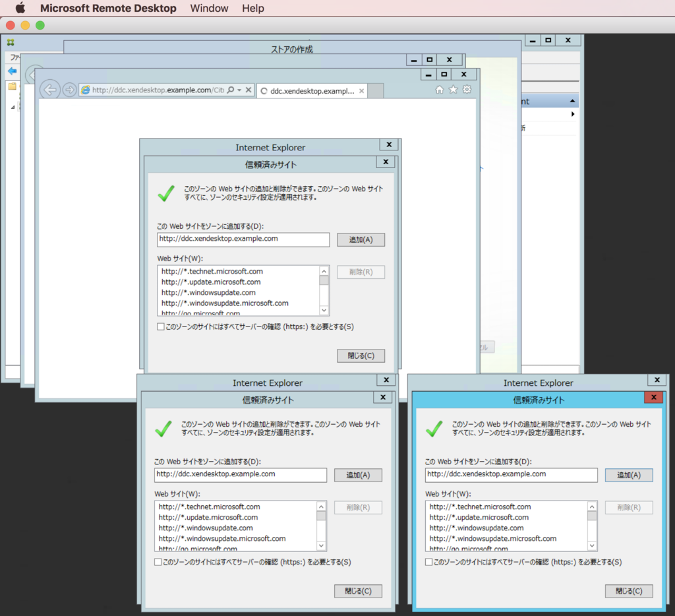Select http://*.update.microsoft.com in the lower-left dialog list
The height and width of the screenshot is (616, 675).
coord(208,517)
